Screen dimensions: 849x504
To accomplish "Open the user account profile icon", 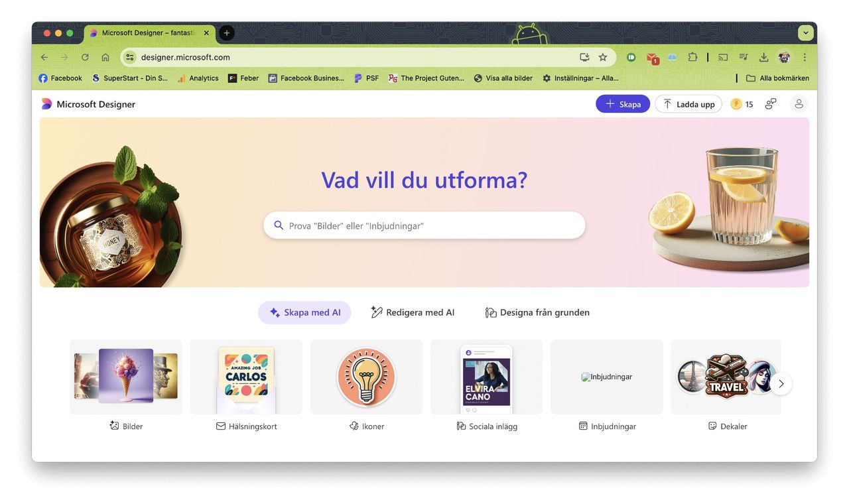I will pyautogui.click(x=799, y=104).
